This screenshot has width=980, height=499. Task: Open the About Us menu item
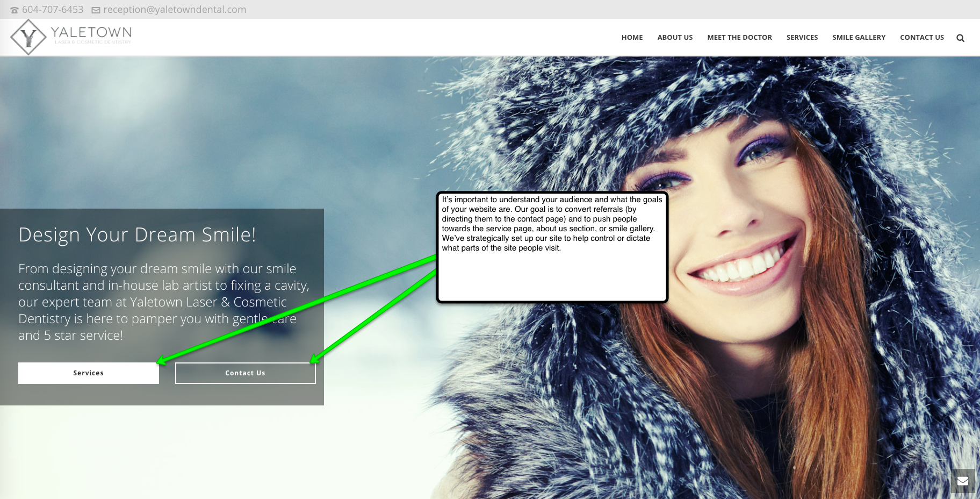pos(675,38)
